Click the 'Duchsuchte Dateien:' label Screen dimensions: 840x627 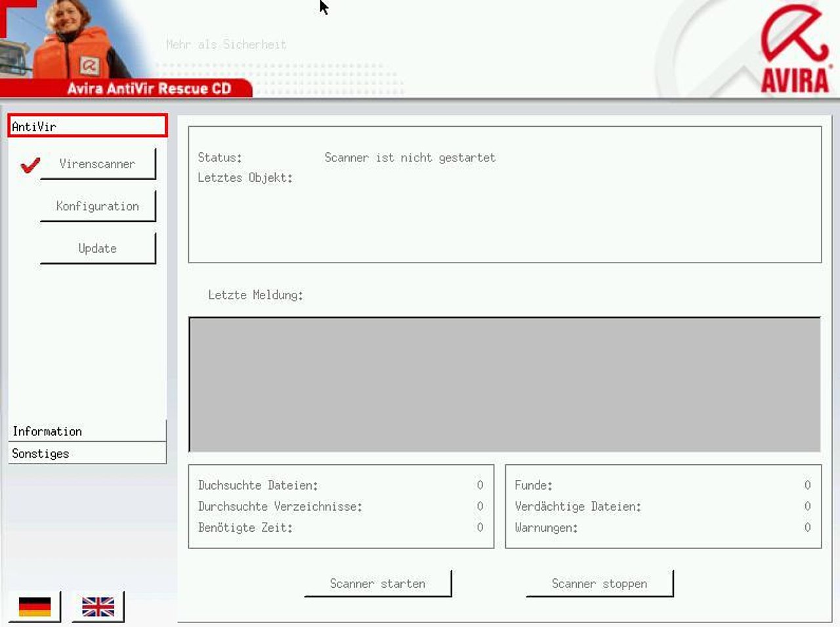tap(258, 486)
